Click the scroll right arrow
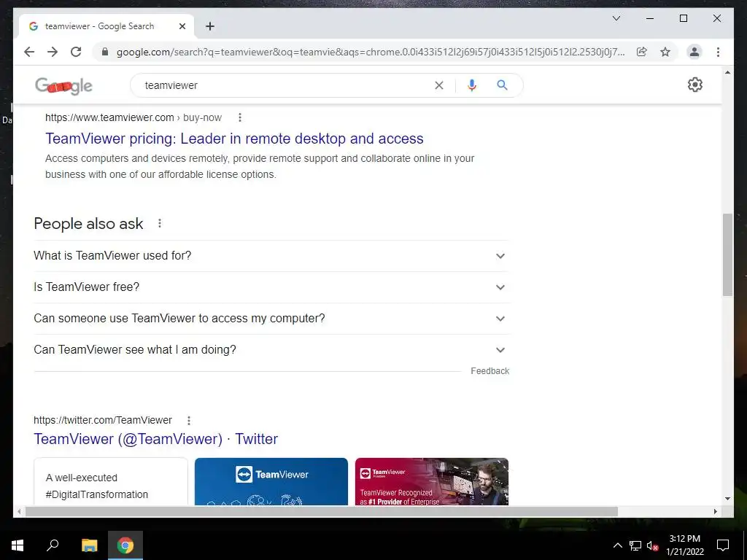 715,511
